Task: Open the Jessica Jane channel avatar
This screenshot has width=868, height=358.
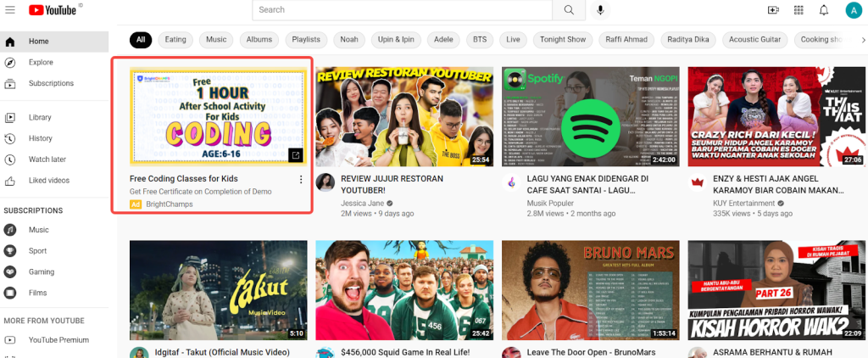Action: 325,182
